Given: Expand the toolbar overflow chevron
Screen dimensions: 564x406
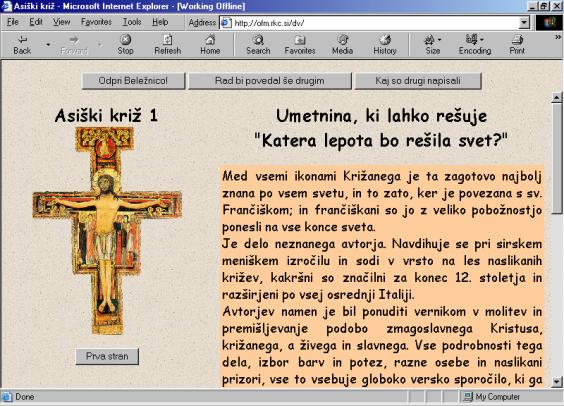Looking at the screenshot, I should click(x=558, y=37).
